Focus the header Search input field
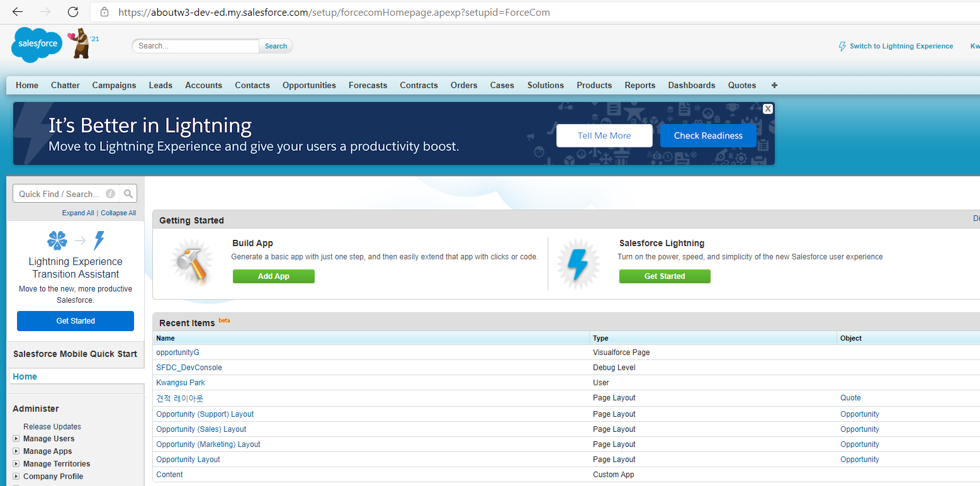980x486 pixels. 196,46
